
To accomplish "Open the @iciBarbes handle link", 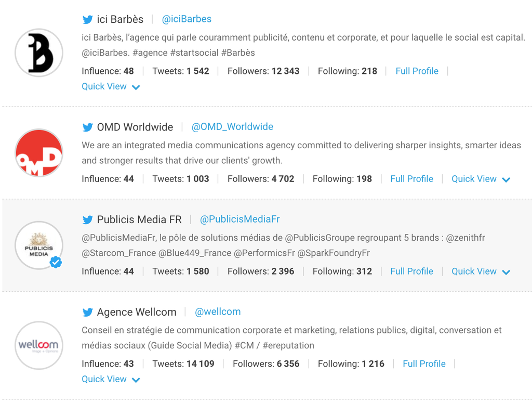I will (187, 19).
